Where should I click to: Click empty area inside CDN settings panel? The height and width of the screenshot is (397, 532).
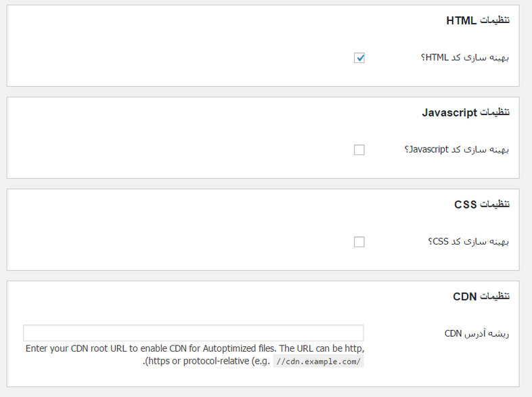point(170,306)
